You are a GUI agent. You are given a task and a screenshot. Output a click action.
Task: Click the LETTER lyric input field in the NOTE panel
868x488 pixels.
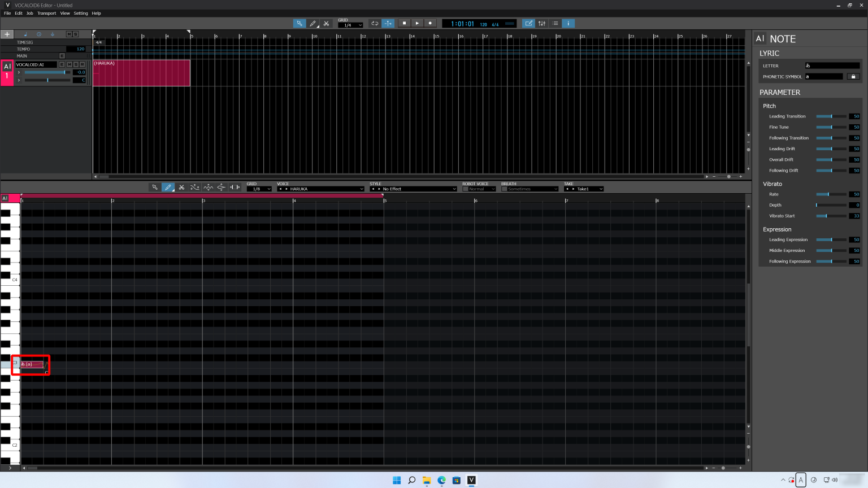pyautogui.click(x=832, y=66)
